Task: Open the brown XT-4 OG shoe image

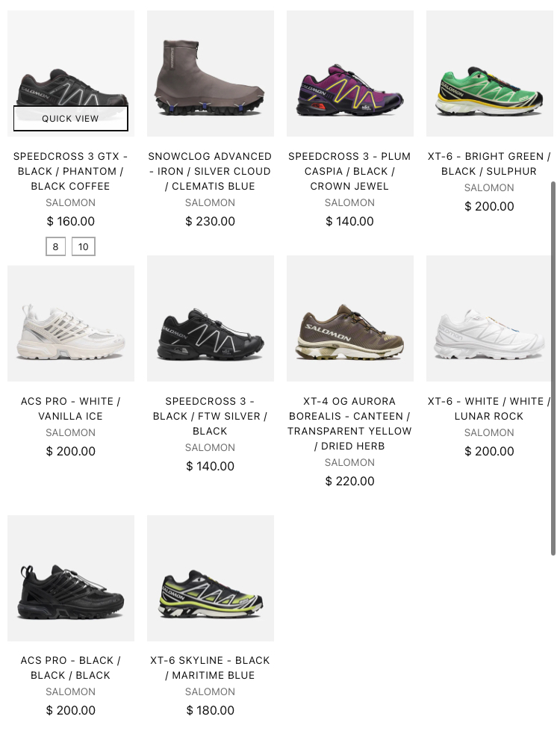Action: (x=349, y=318)
